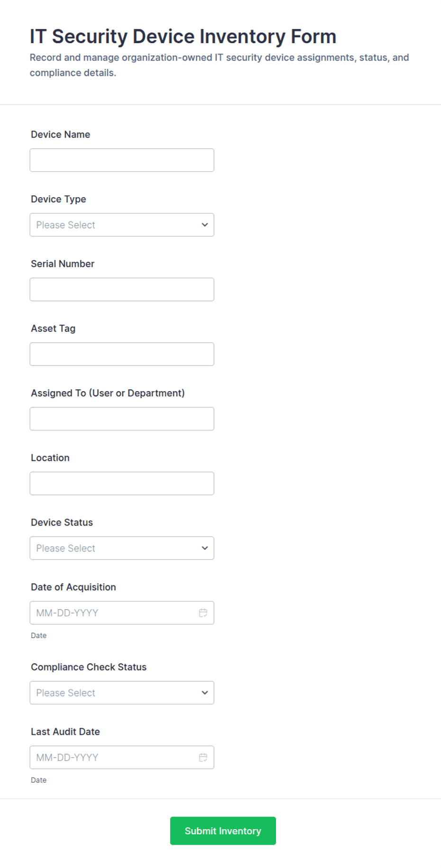The width and height of the screenshot is (441, 868).
Task: Expand the Device Type dropdown
Action: click(x=122, y=225)
